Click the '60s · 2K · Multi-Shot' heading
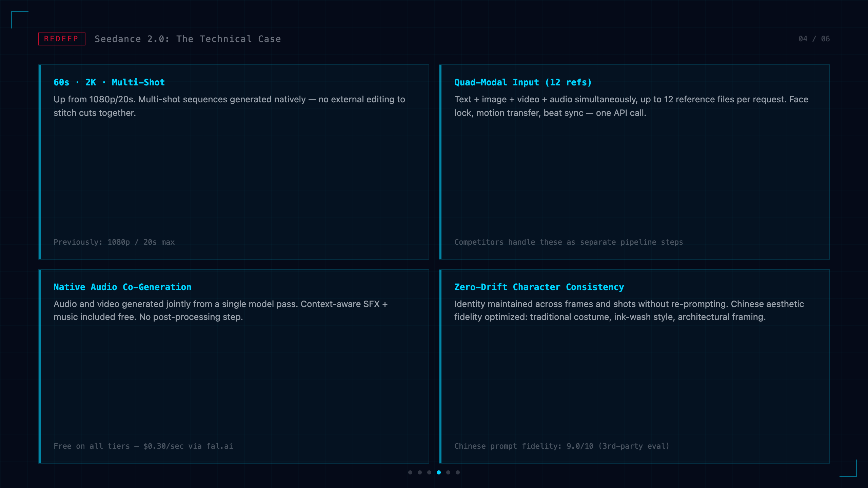Image resolution: width=868 pixels, height=488 pixels. [109, 82]
